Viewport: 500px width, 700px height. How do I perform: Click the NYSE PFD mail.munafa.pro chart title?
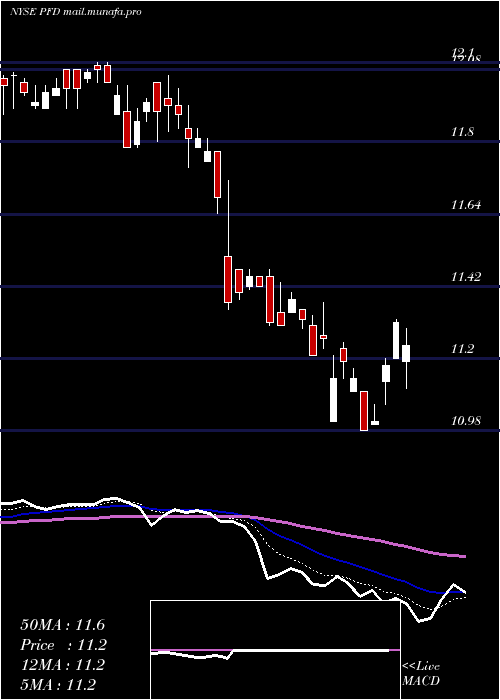[75, 12]
